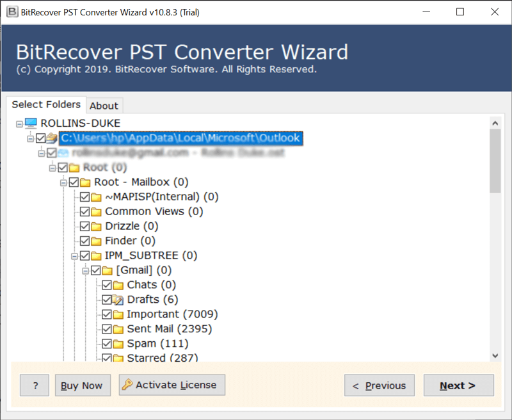Click the folder tree vertical scrollbar thumb
The image size is (512, 420).
[x=495, y=160]
